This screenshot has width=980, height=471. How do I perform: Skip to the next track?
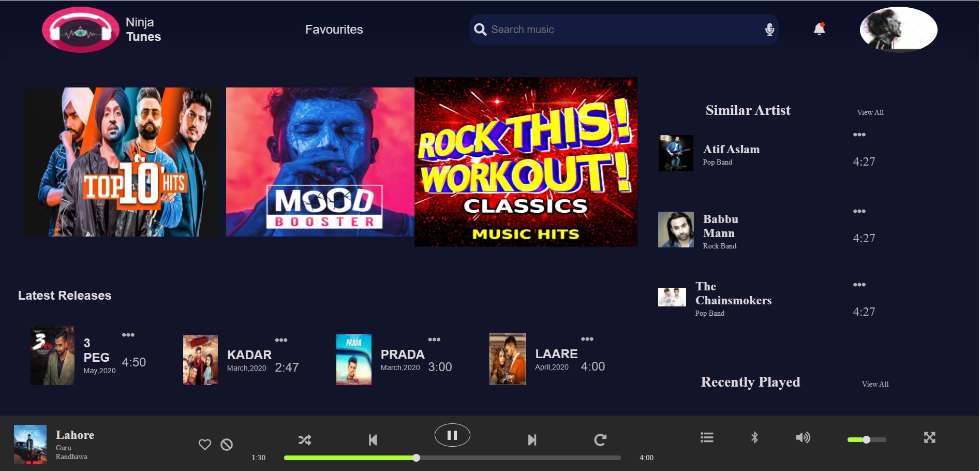pos(532,440)
